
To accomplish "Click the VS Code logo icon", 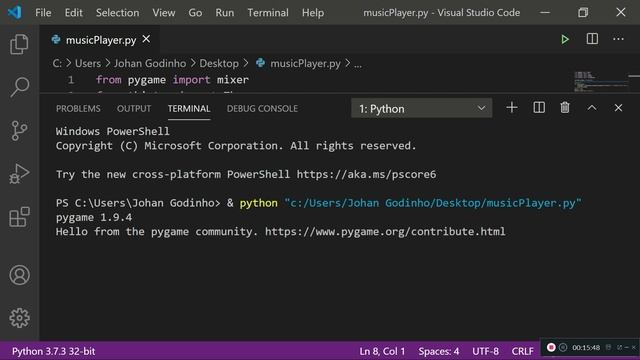I will 15,12.
